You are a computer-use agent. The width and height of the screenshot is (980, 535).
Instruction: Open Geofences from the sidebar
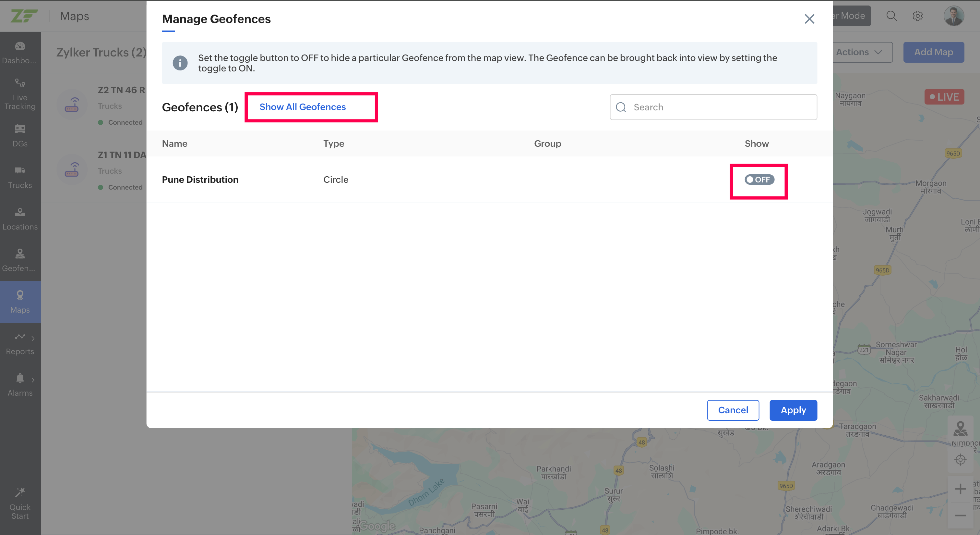coord(20,260)
